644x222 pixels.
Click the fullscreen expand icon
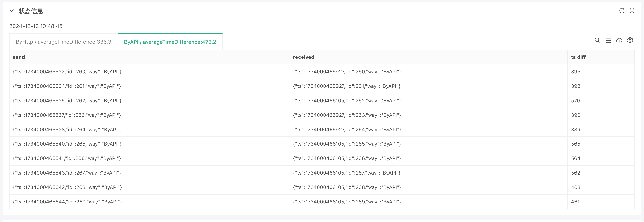pos(632,11)
